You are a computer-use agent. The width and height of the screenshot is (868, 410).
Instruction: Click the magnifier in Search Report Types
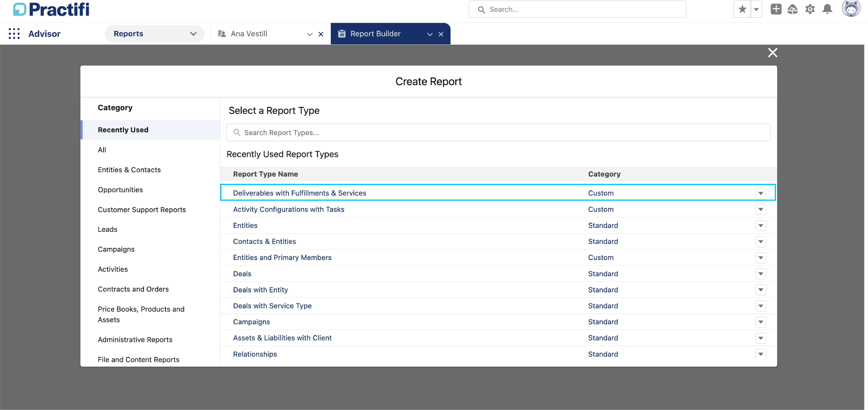(x=237, y=132)
